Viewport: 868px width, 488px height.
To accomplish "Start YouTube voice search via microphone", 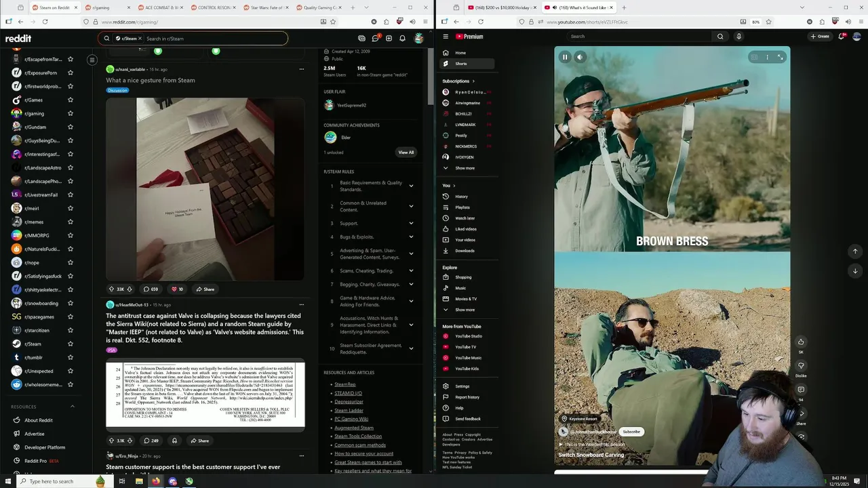I will pos(739,37).
